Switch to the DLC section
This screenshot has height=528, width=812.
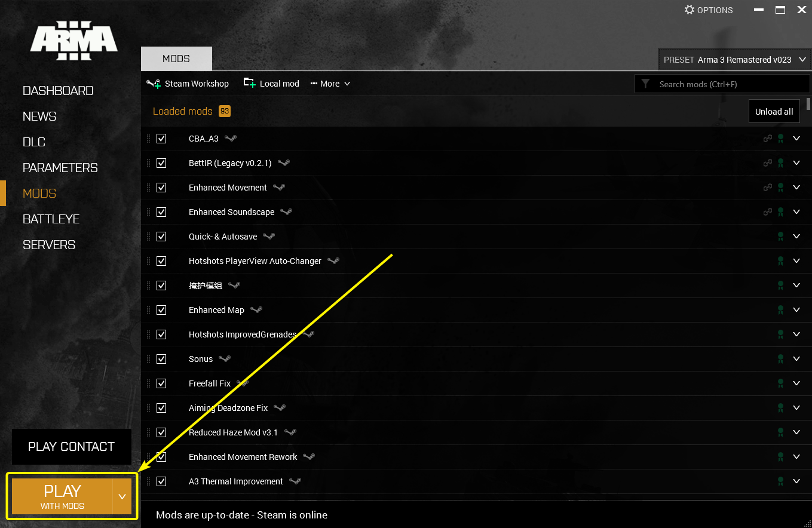(x=34, y=142)
